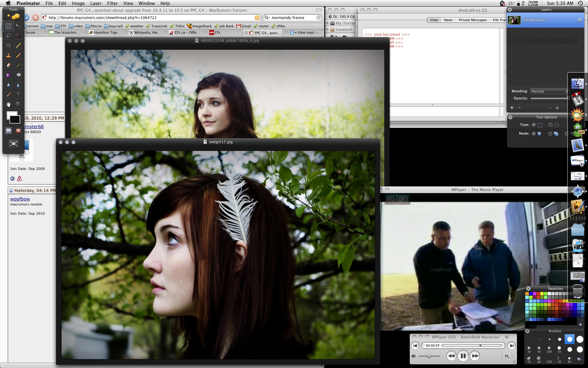Choose elliptical selection Type radio button

[551, 125]
